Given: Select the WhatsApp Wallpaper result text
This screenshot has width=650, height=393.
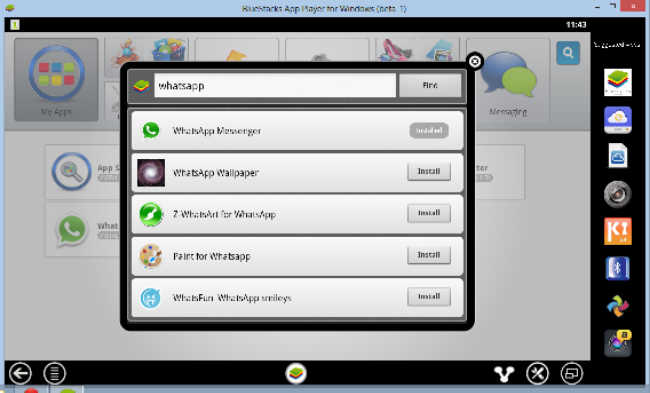Looking at the screenshot, I should click(x=216, y=173).
